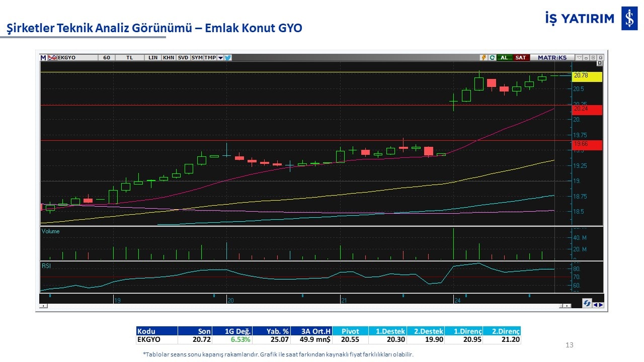Viewport: 644px width, 362px height.
Task: Click the Yab. % column header
Action: (272, 331)
